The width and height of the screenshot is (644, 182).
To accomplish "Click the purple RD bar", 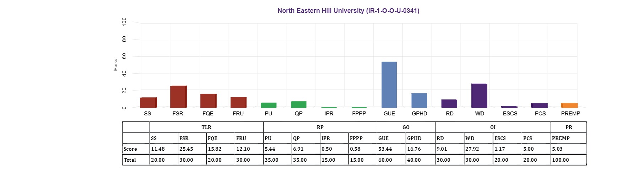I will point(449,104).
